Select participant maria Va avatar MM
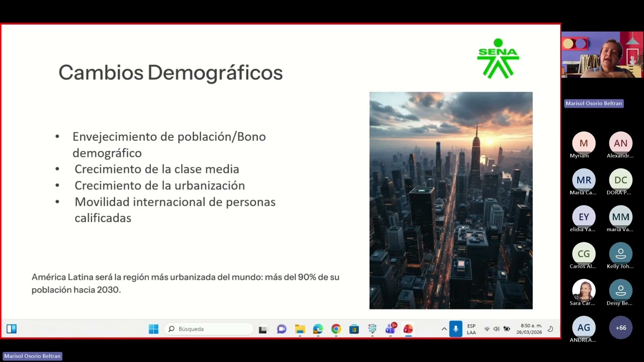 coord(620,217)
